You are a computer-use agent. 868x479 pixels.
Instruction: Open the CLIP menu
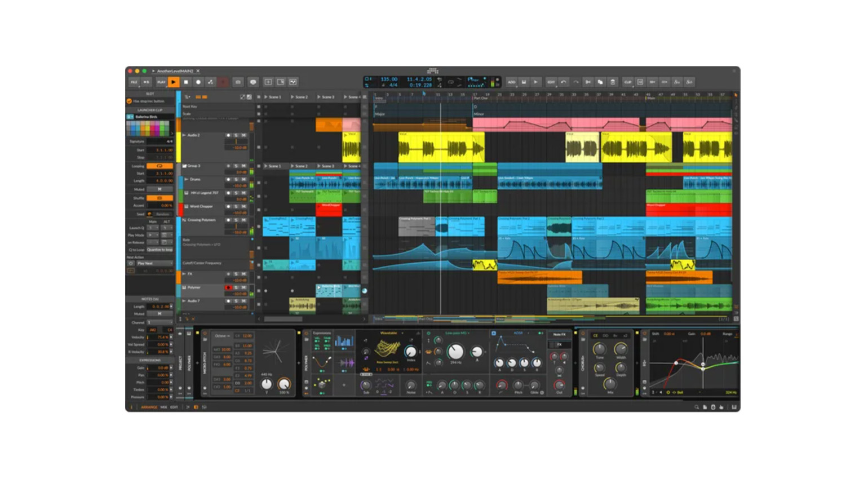tap(627, 82)
